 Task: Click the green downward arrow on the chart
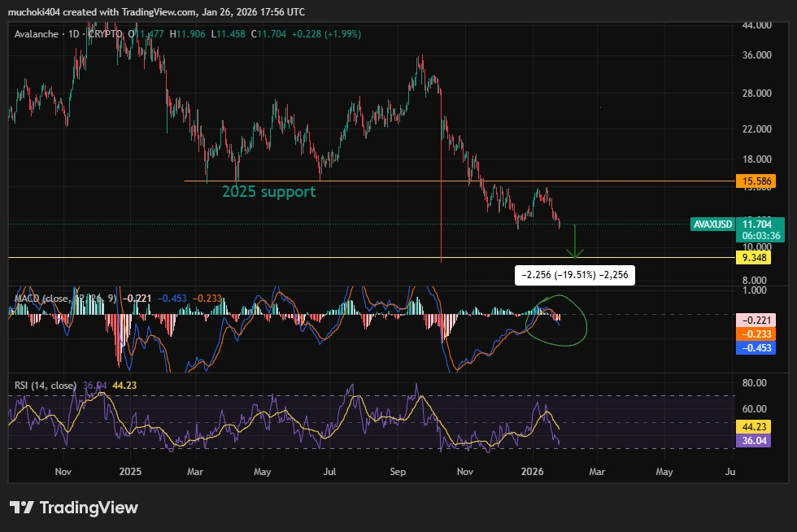[576, 241]
